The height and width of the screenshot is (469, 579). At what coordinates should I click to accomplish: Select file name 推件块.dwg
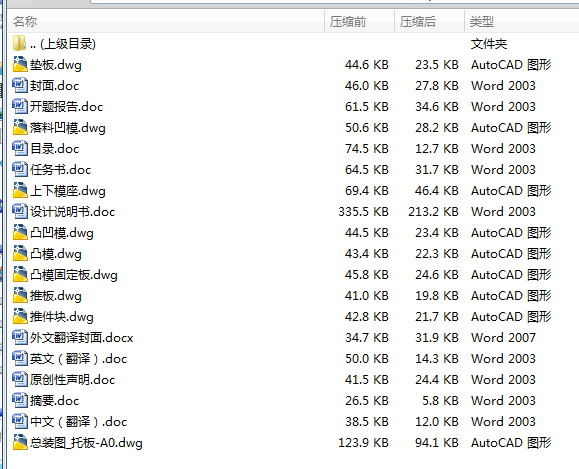pyautogui.click(x=62, y=317)
